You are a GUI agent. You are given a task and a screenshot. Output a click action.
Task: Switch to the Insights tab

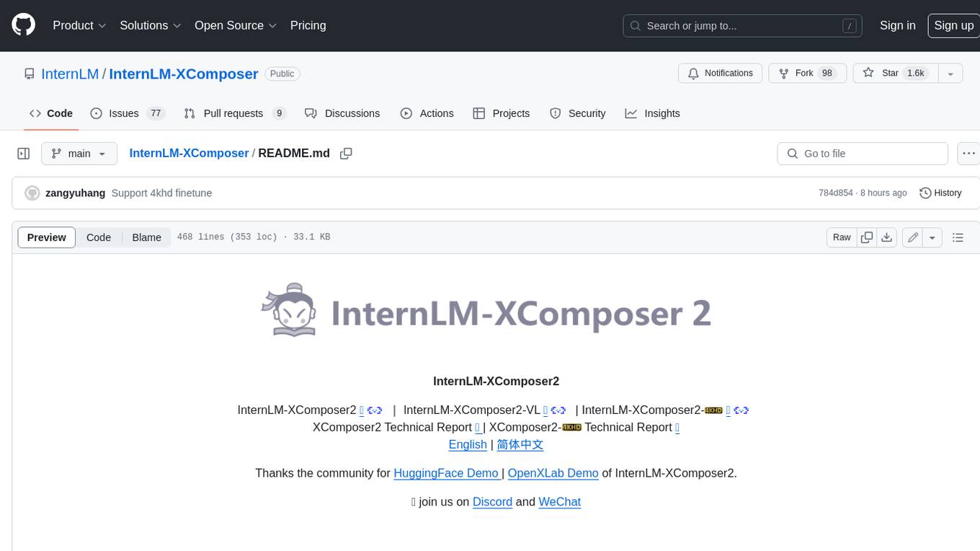(652, 113)
